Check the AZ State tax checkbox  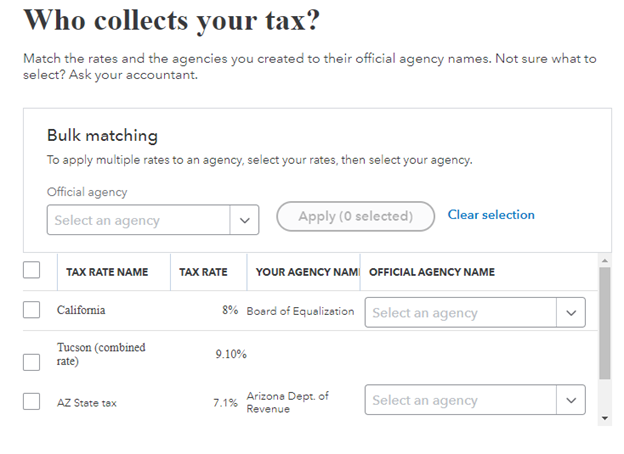(31, 401)
